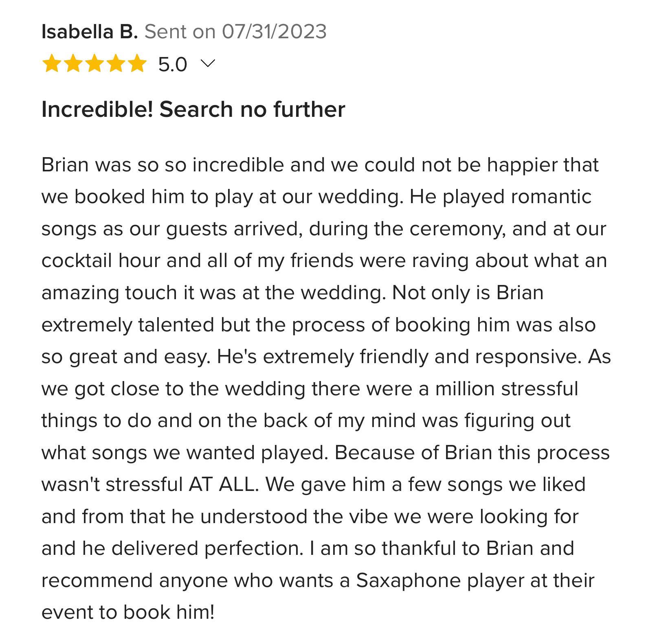The width and height of the screenshot is (657, 644).
Task: Click the 5.0 rating score
Action: click(172, 64)
